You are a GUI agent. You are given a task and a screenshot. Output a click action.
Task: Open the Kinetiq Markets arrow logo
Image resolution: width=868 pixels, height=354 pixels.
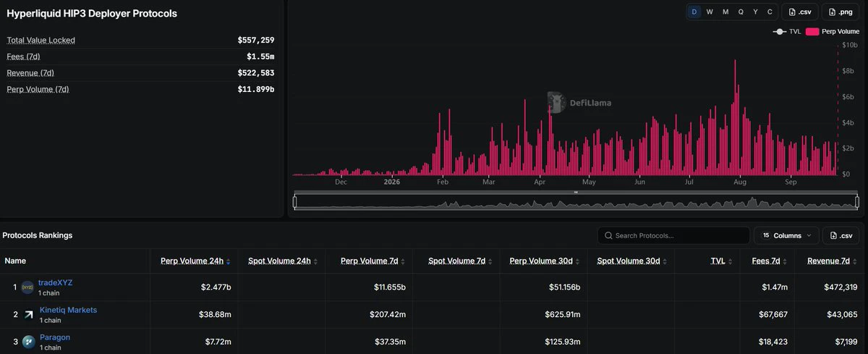pos(28,315)
